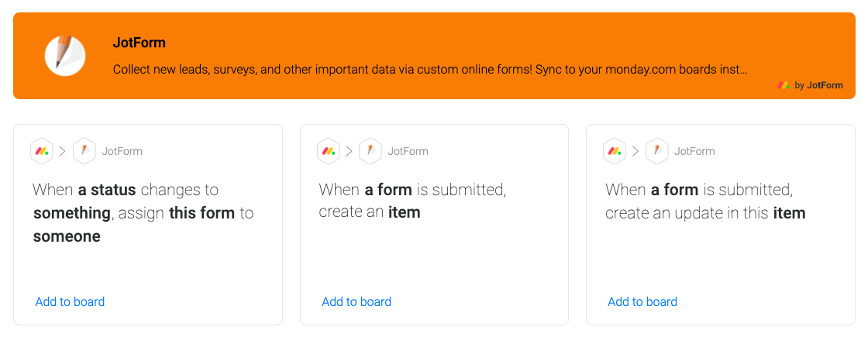868x337 pixels.
Task: Choose "this form" in the first recipe sentence
Action: (201, 213)
